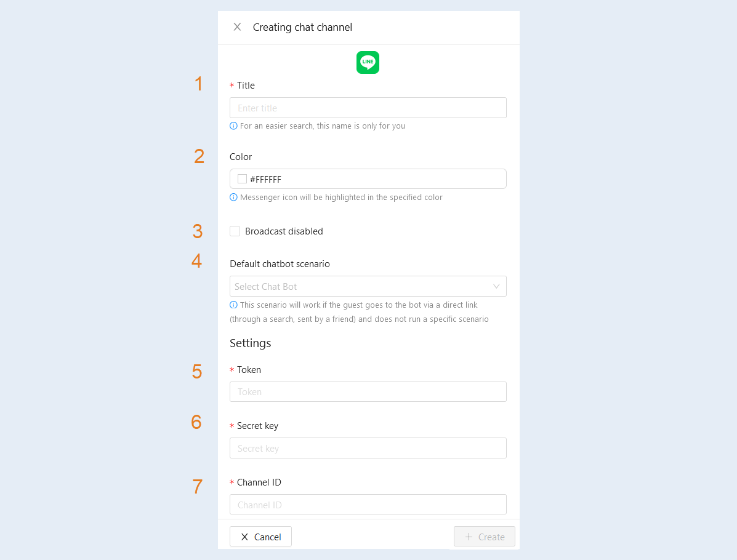Expand the chatbot scenario chevron arrow

tap(496, 286)
